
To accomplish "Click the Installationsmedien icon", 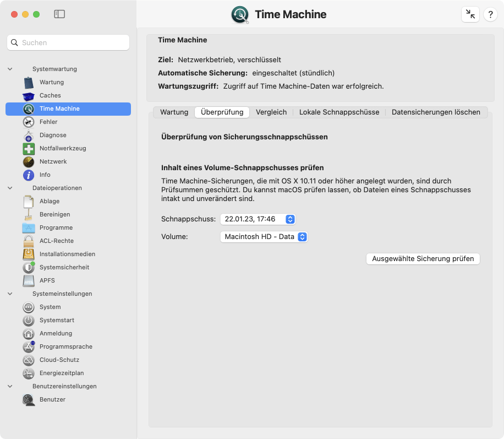I will (29, 254).
